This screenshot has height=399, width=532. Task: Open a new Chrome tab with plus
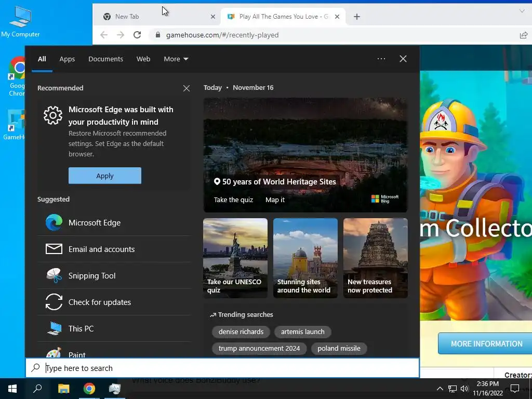pos(356,17)
